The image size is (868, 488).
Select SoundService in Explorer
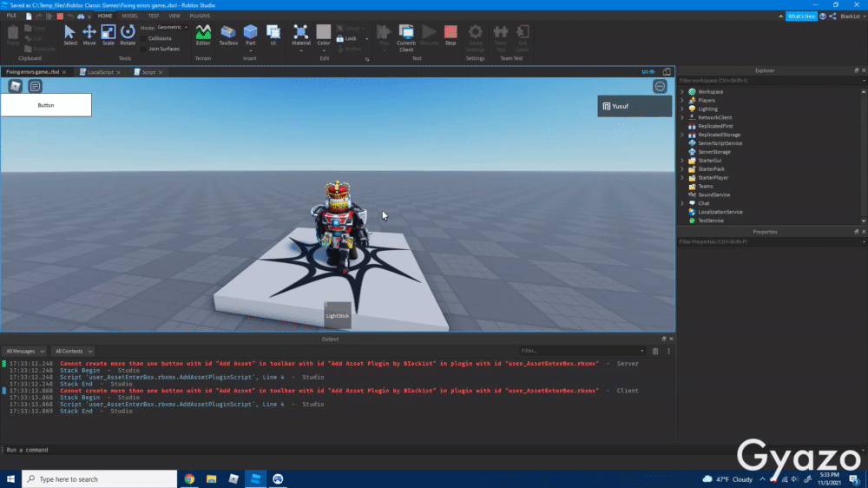(x=713, y=195)
